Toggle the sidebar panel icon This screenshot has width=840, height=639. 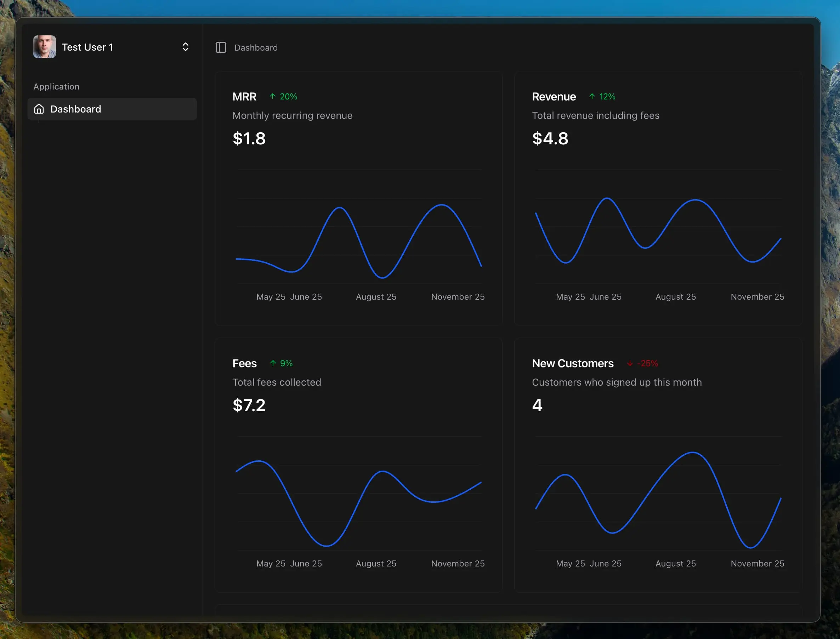[x=221, y=47]
